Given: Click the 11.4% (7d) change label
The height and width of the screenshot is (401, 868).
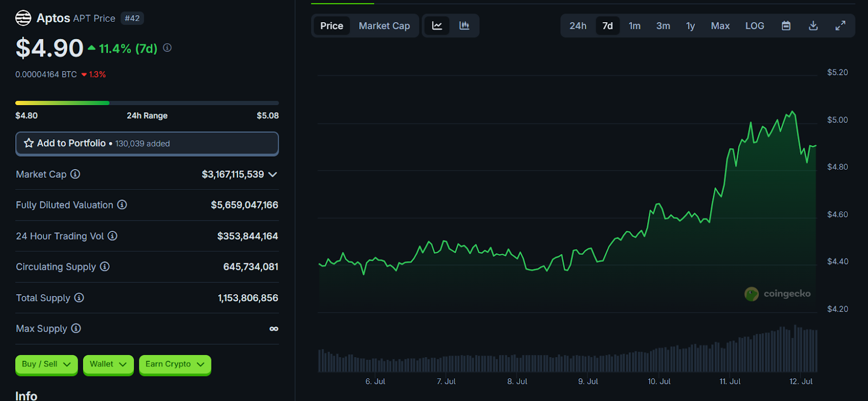Looking at the screenshot, I should click(128, 49).
